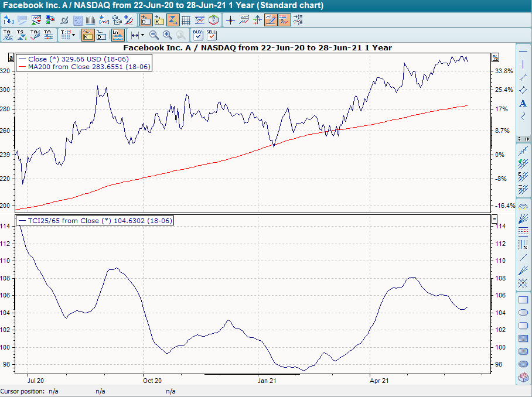
Task: Select the Fibonacci arcs drawing tool
Action: click(x=523, y=207)
